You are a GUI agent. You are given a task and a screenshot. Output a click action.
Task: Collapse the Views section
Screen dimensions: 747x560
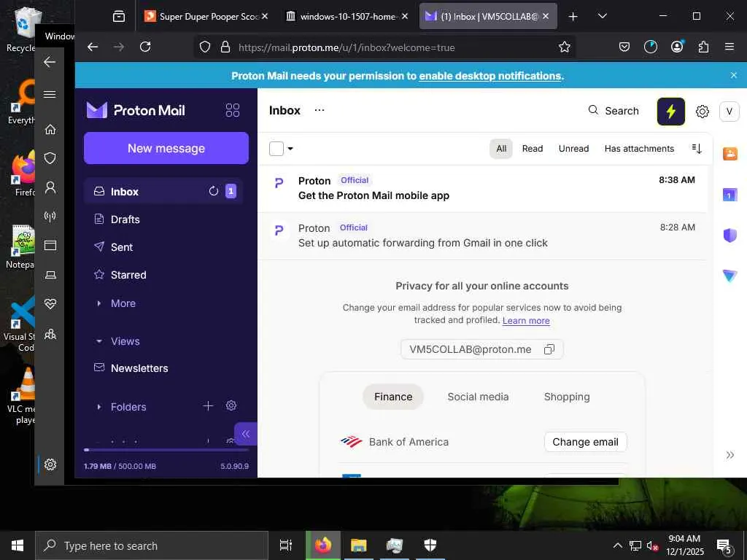tap(99, 341)
